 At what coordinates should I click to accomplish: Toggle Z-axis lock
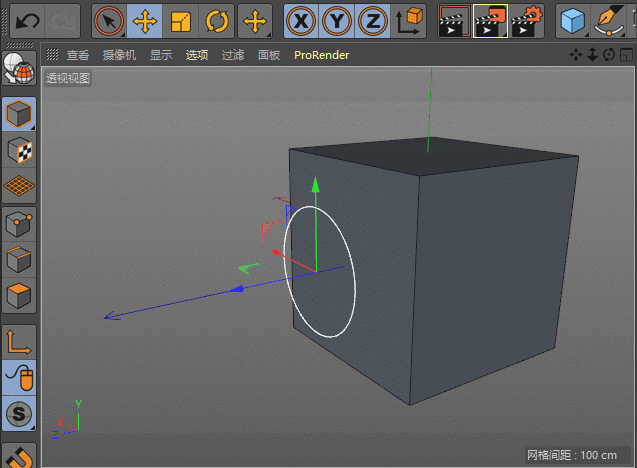click(x=373, y=20)
